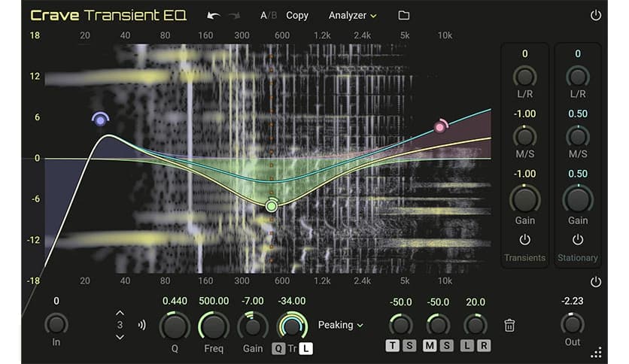Click the Transients L/R knob

(x=524, y=77)
